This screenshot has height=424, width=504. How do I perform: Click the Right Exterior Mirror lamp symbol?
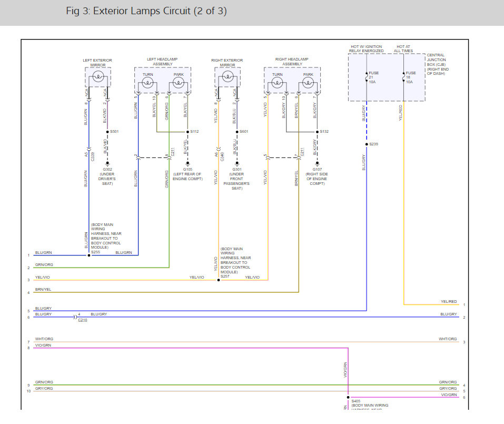click(228, 76)
